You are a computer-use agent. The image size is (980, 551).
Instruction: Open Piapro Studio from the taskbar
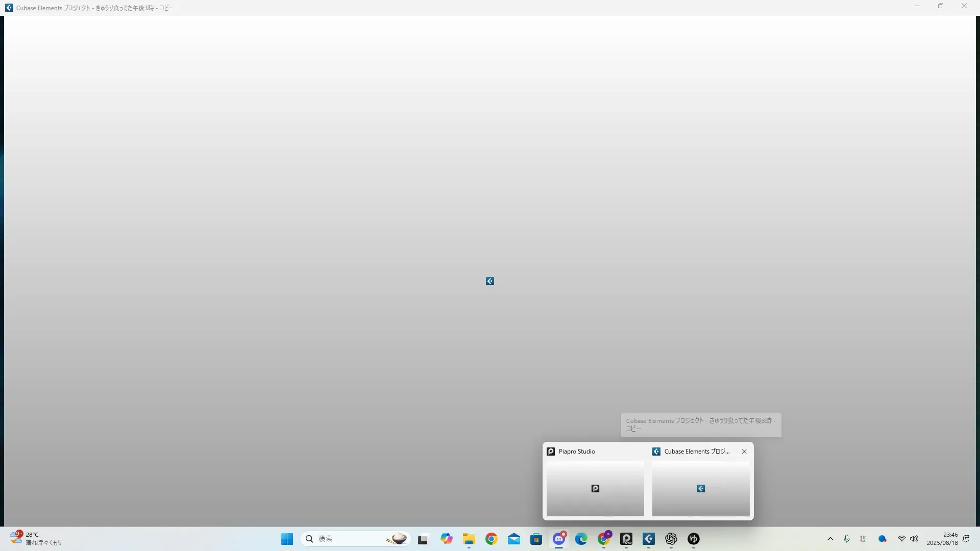[x=626, y=539]
